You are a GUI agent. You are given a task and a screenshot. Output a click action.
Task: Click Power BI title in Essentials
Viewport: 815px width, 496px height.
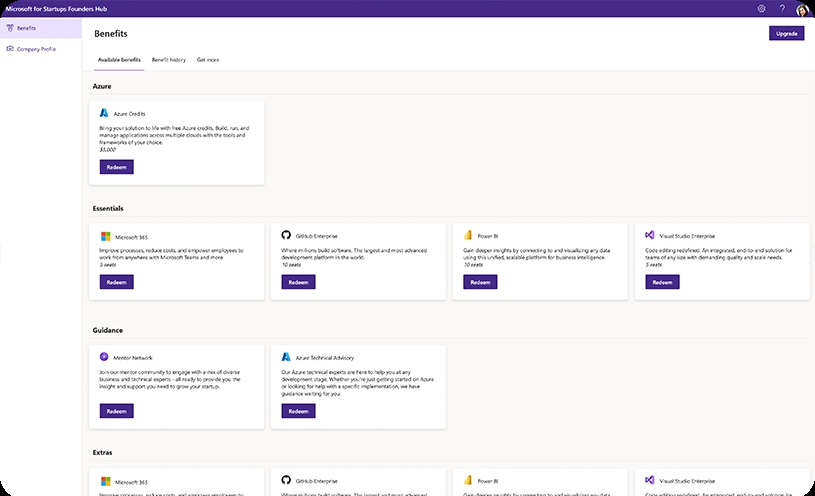click(x=488, y=236)
